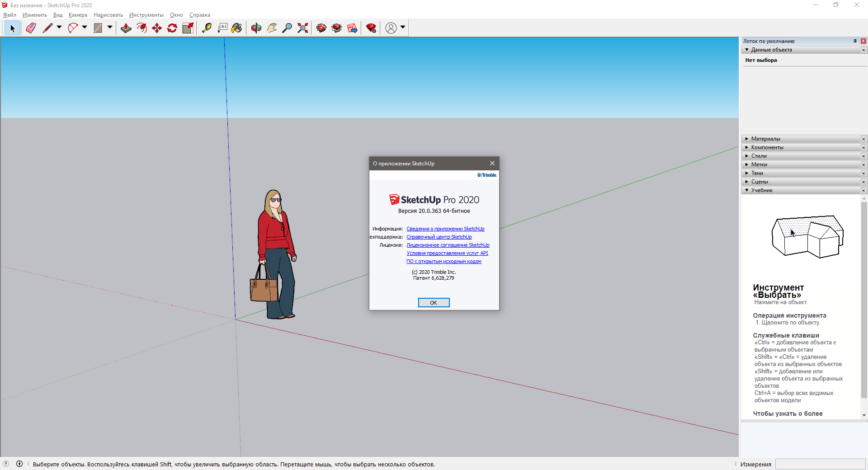This screenshot has height=470, width=868.
Task: Open the Справочный центр SketchUp link
Action: 439,237
